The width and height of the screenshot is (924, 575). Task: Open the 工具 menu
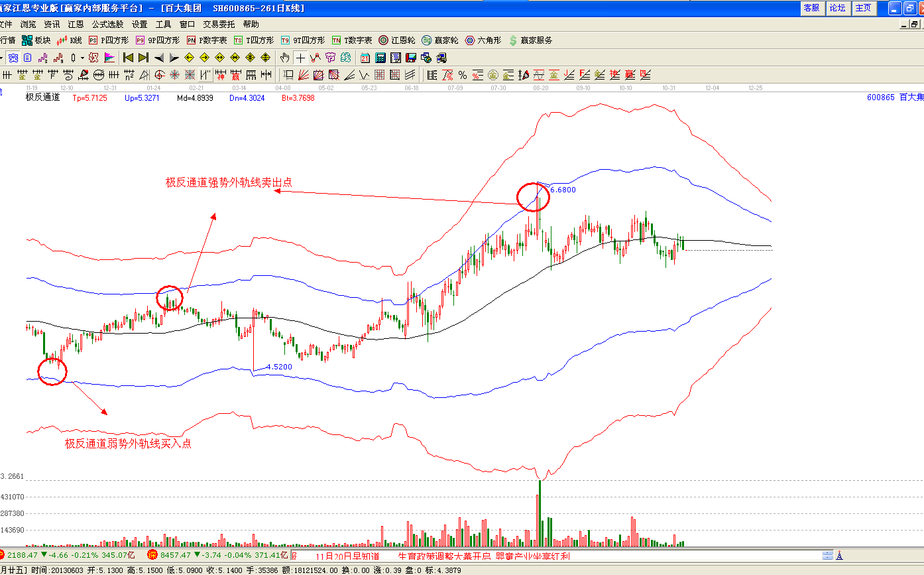pos(163,24)
